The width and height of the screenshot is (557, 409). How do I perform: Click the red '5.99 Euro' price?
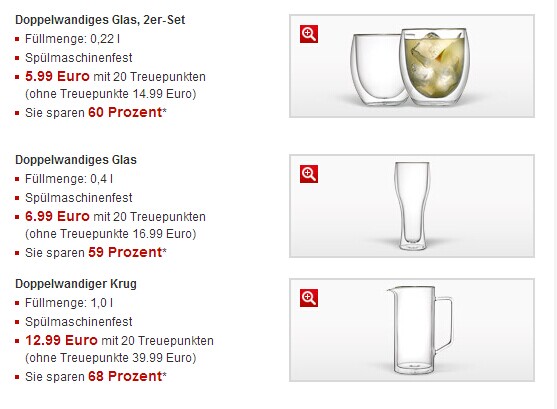tap(57, 76)
